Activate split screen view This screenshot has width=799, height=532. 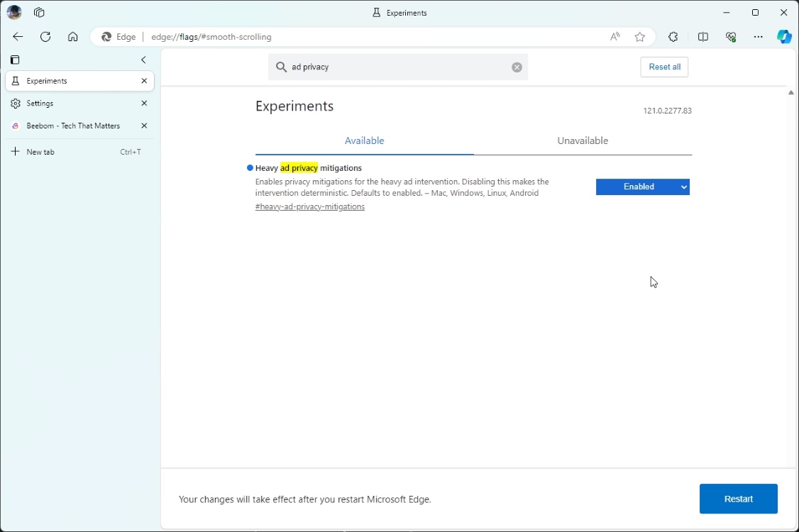click(703, 37)
